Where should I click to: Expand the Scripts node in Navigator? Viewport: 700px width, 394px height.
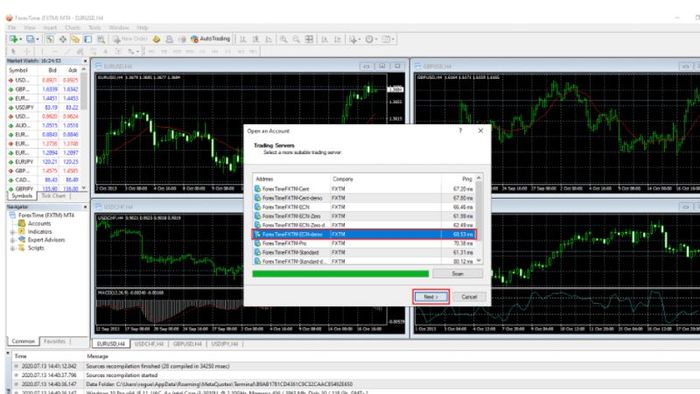(12, 248)
